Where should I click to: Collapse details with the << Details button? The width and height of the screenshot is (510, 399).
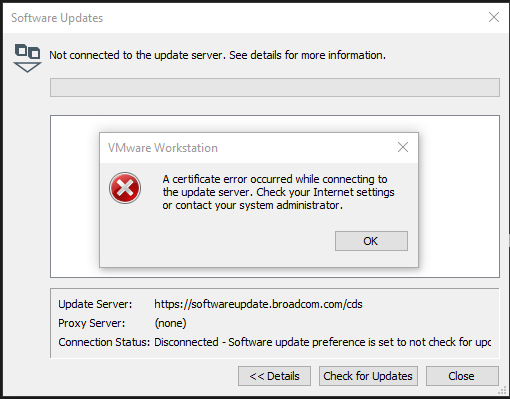point(274,376)
